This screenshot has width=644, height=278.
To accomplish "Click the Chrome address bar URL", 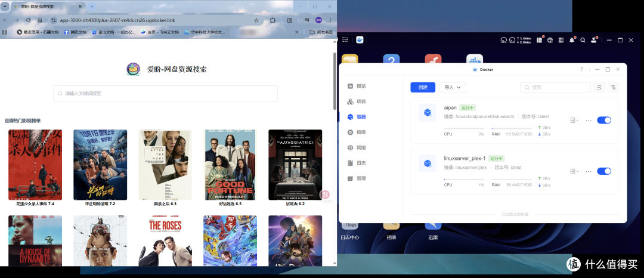I will pyautogui.click(x=117, y=20).
